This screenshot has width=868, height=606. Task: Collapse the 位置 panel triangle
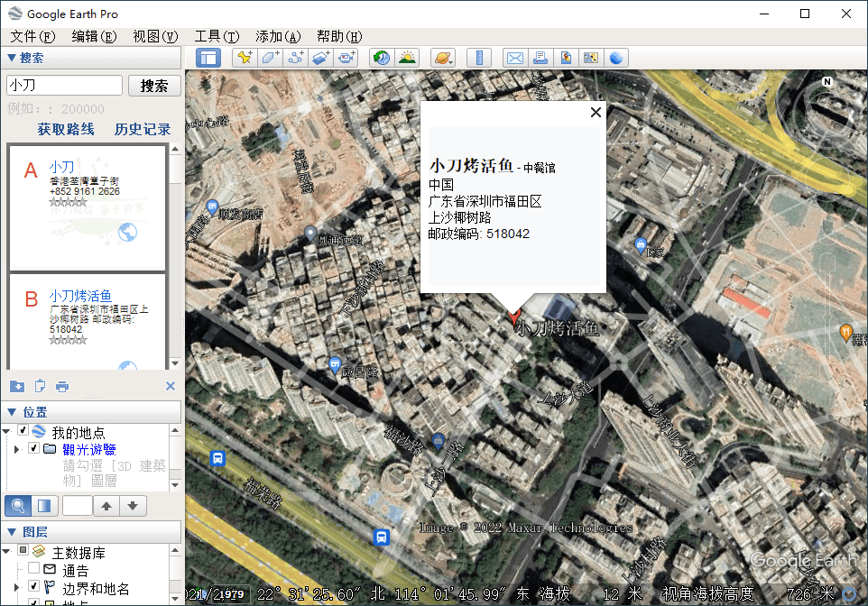[x=12, y=412]
